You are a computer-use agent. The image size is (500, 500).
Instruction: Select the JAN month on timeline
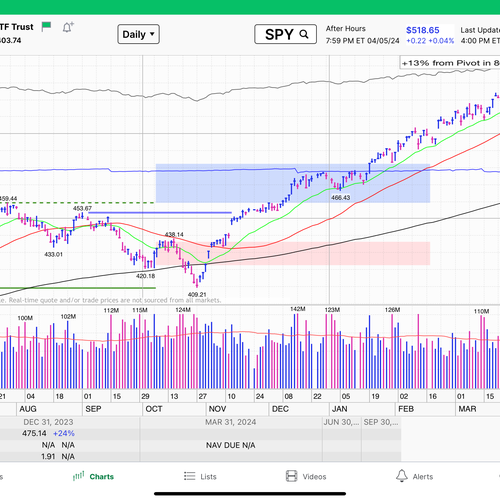tap(340, 409)
